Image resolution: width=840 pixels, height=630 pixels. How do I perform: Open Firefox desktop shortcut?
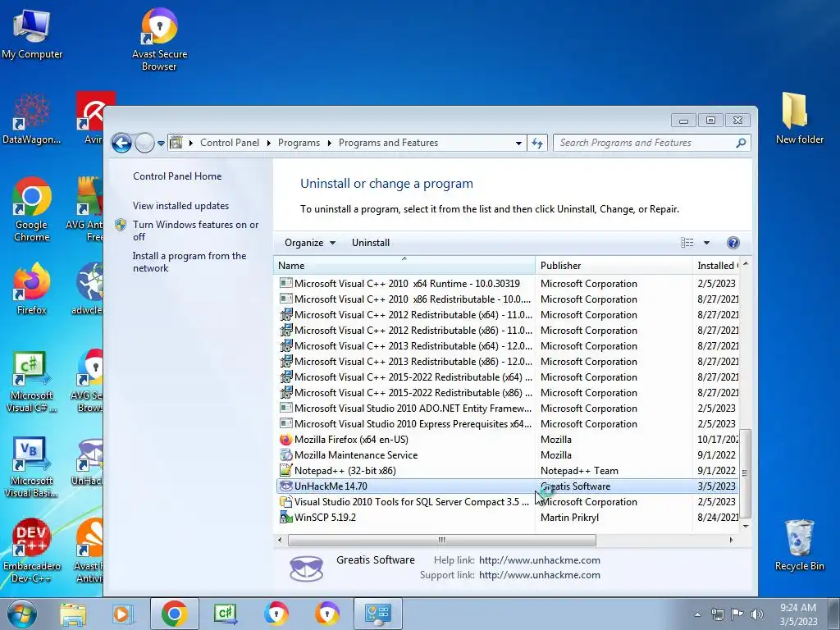[x=32, y=288]
